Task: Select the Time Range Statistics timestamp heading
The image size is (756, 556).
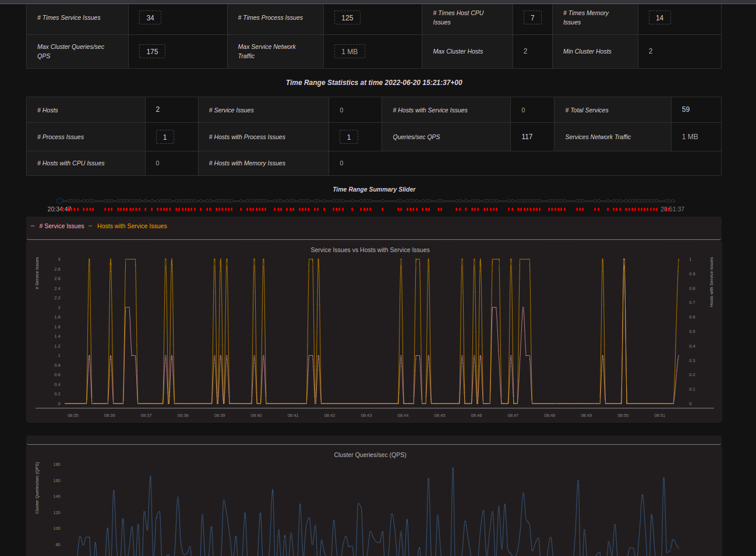Action: click(374, 83)
